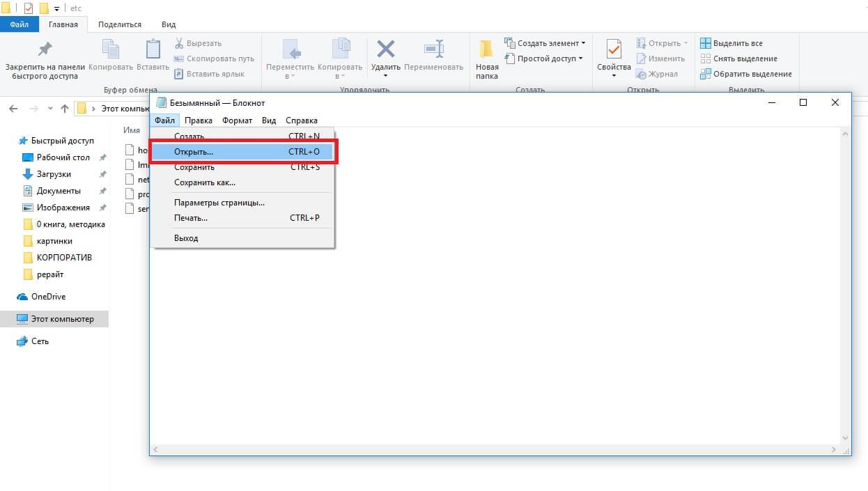868x491 pixels.
Task: Open the Notepad Help (Справка) menu
Action: click(x=302, y=120)
